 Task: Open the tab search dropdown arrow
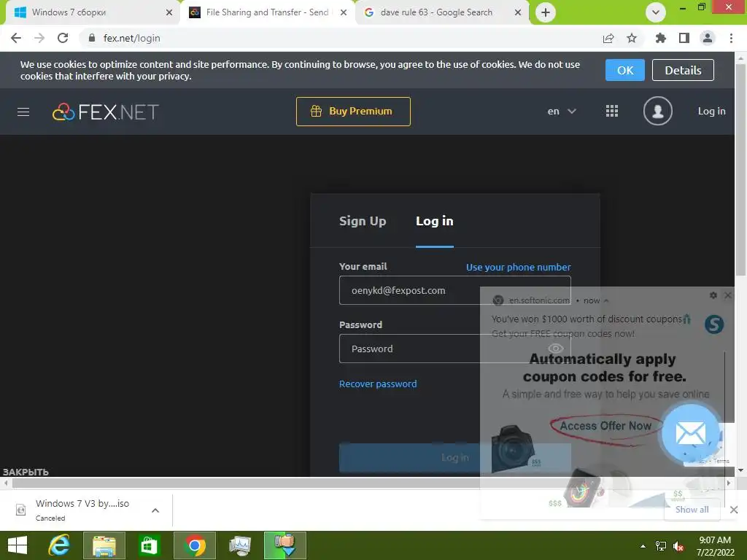pos(656,12)
